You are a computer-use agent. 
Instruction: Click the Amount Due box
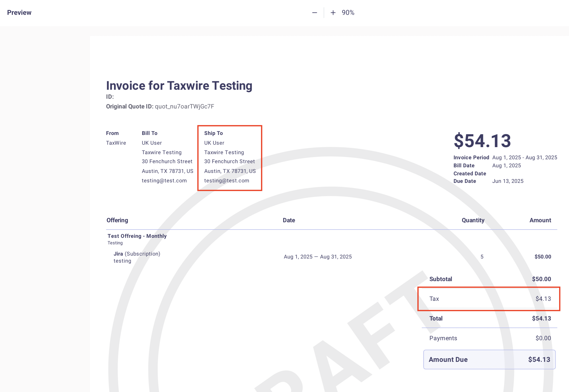(x=489, y=359)
